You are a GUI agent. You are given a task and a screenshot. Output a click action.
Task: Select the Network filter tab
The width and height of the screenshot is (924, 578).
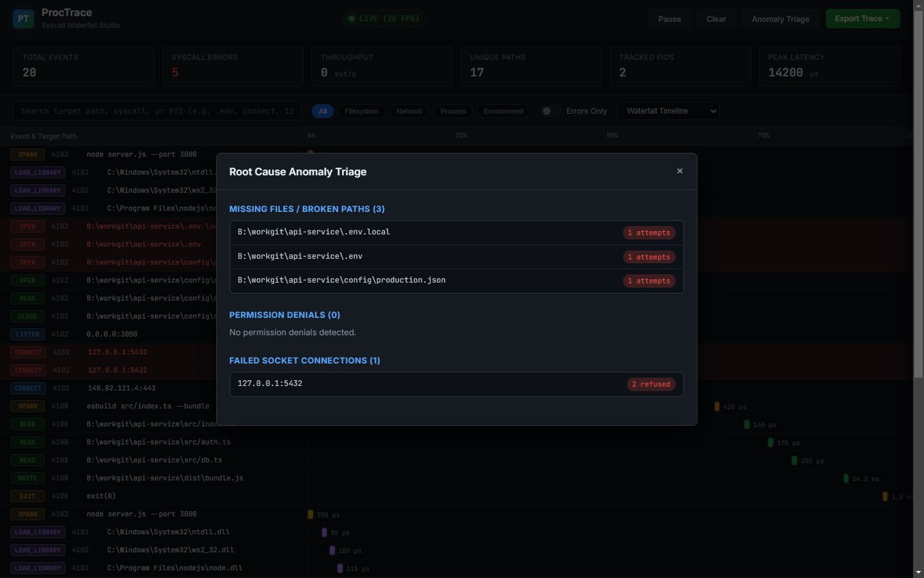coord(409,111)
